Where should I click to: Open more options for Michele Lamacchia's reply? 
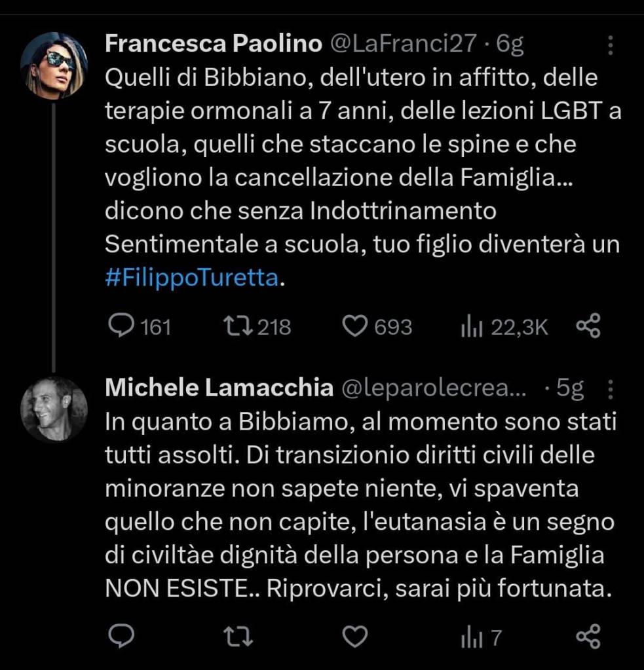(x=611, y=389)
